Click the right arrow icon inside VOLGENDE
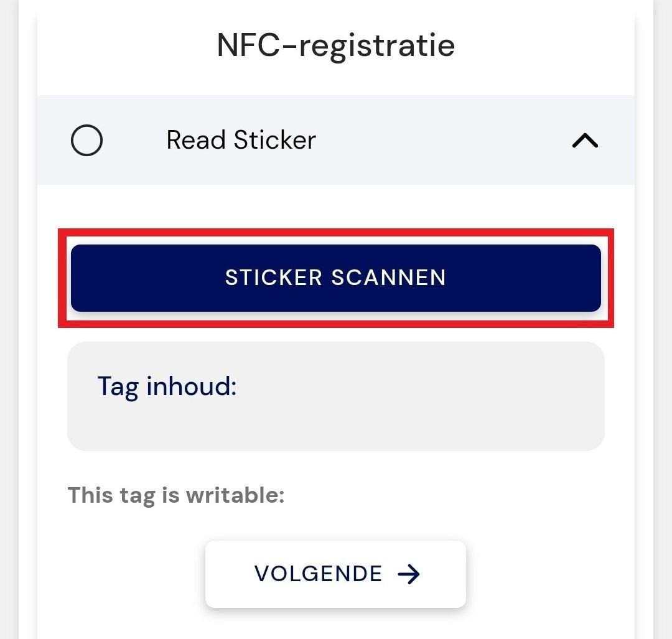The width and height of the screenshot is (672, 639). point(409,574)
